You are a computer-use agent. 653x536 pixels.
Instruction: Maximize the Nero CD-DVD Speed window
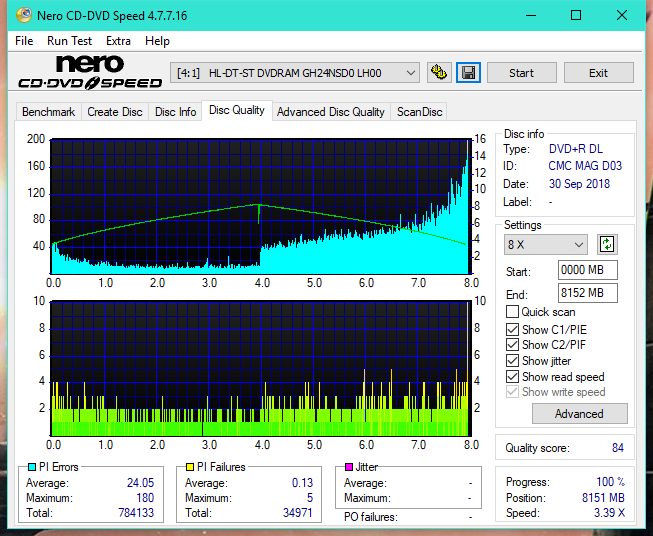tap(576, 15)
